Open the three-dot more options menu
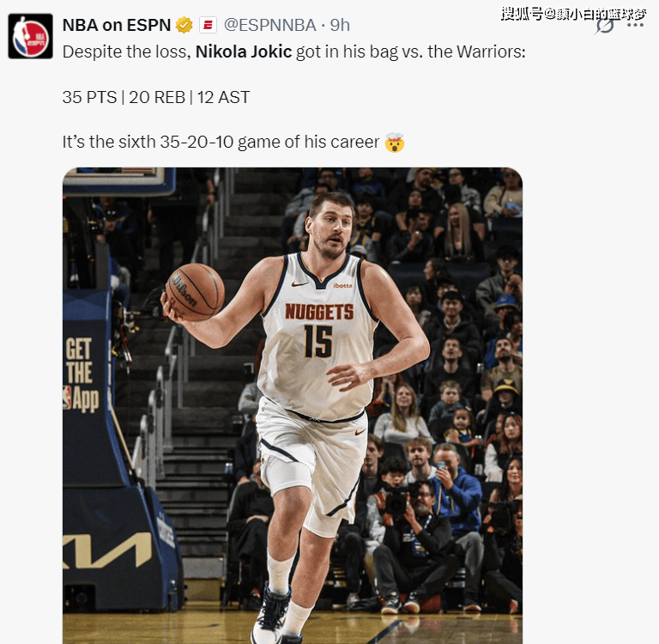Image resolution: width=659 pixels, height=644 pixels. (x=635, y=25)
